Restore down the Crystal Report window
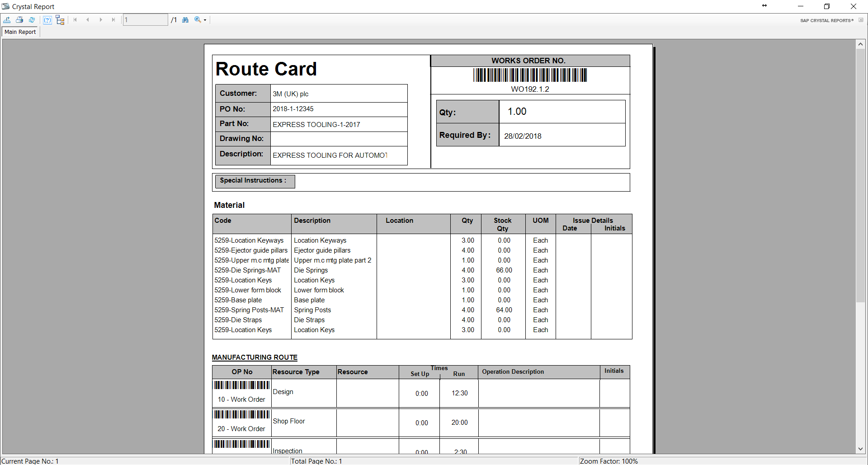This screenshot has width=868, height=465. coord(826,6)
